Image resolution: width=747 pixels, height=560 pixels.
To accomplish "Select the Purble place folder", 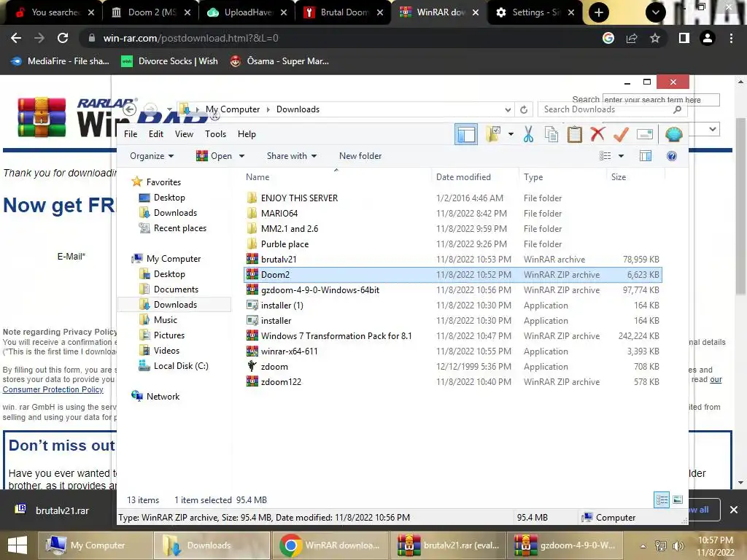I will pos(452,244).
